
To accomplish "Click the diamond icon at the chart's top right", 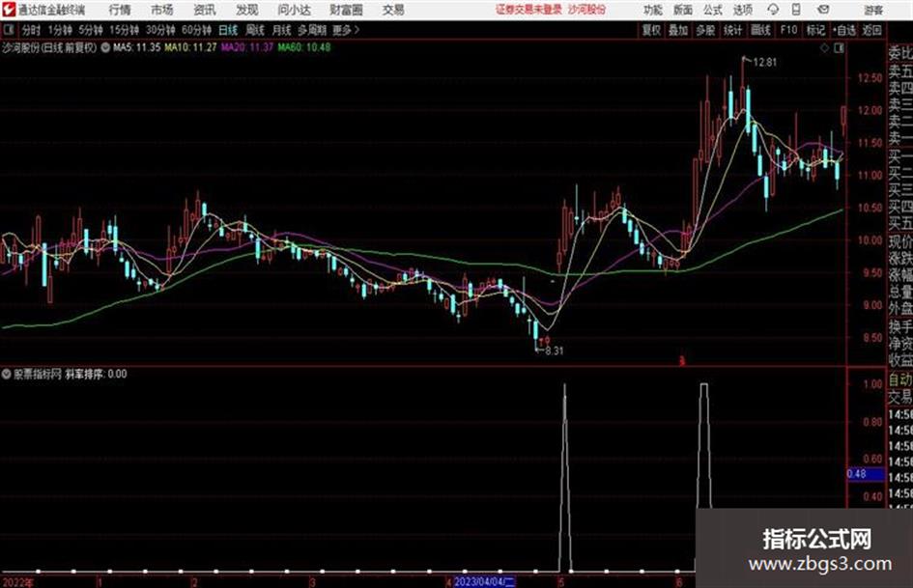I will [x=824, y=48].
